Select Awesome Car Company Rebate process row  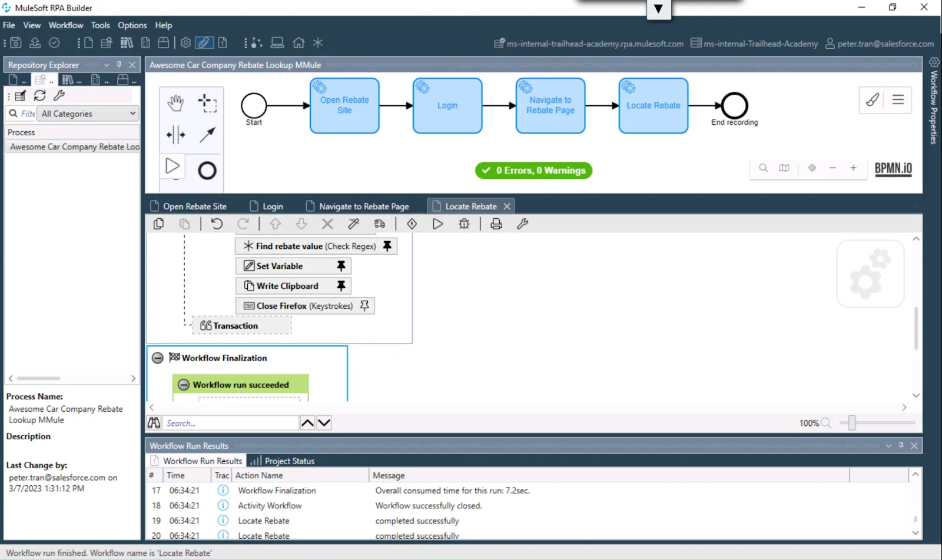point(72,147)
